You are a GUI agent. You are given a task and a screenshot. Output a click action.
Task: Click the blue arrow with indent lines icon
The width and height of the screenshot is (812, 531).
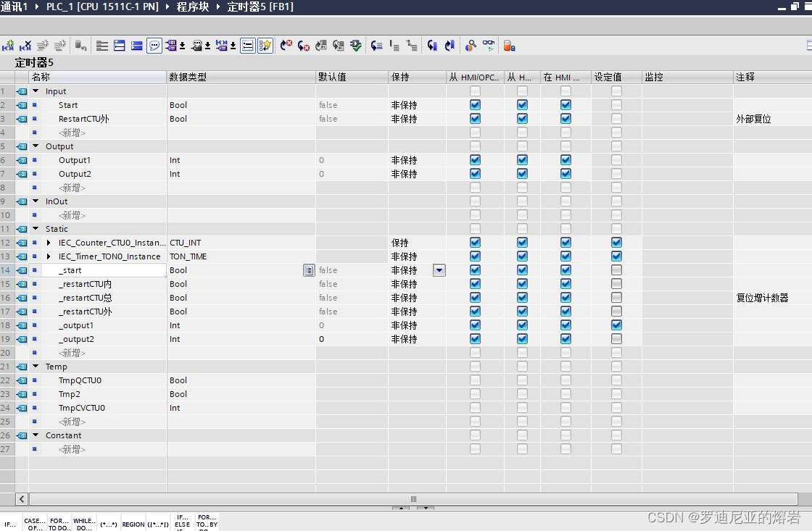[x=377, y=46]
